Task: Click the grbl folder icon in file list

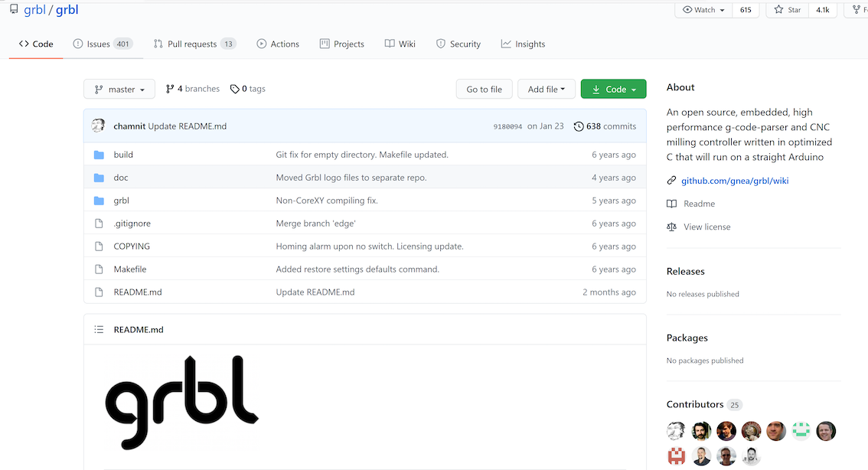Action: coord(99,201)
